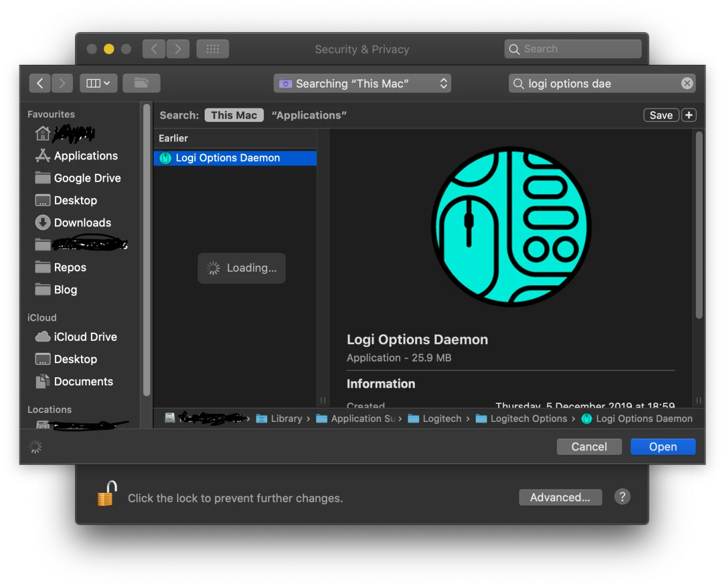Screen dimensions: 725x588
Task: Click the help question mark button
Action: [623, 497]
